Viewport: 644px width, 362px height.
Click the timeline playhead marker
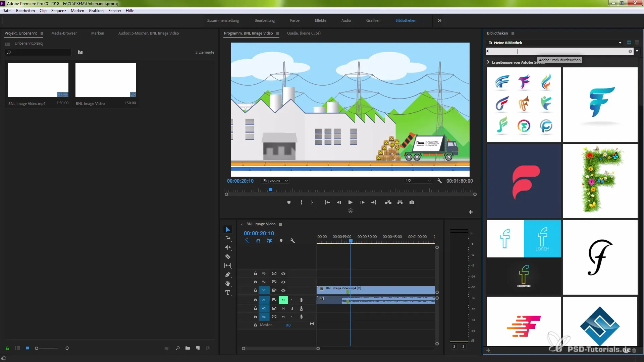[x=351, y=241]
